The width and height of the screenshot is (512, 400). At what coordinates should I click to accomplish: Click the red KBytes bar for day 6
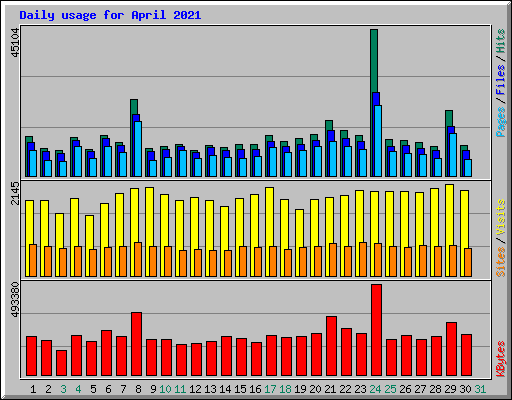coord(107,353)
